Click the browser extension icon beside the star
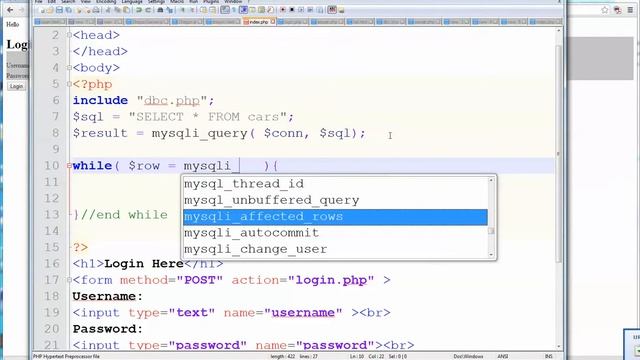The height and width of the screenshot is (360, 640). pyautogui.click(x=618, y=10)
